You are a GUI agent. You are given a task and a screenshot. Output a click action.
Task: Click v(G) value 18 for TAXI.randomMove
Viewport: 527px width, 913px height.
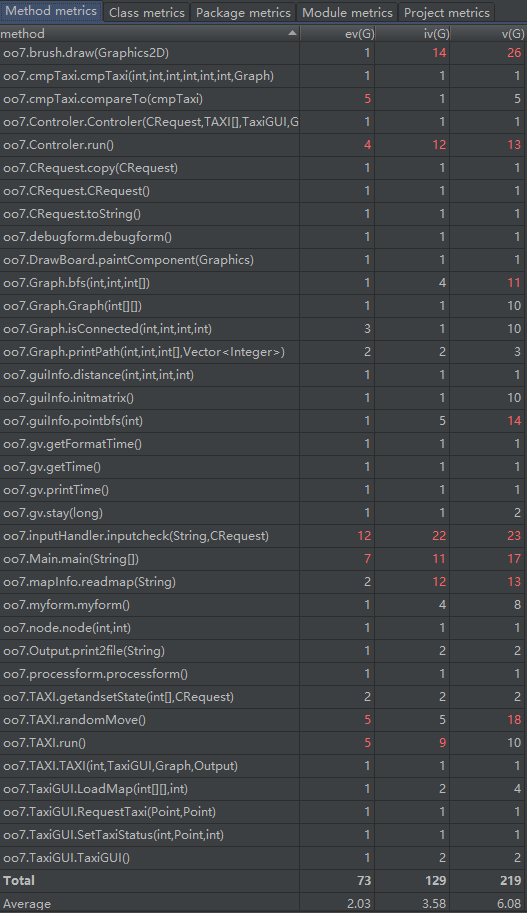[x=514, y=720]
